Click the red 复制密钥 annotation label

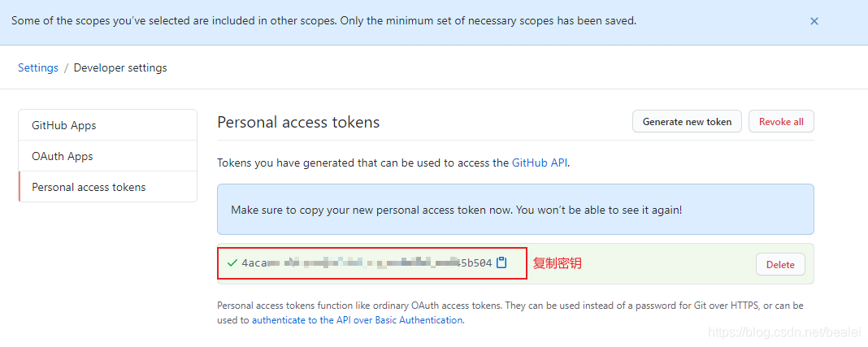[x=558, y=263]
